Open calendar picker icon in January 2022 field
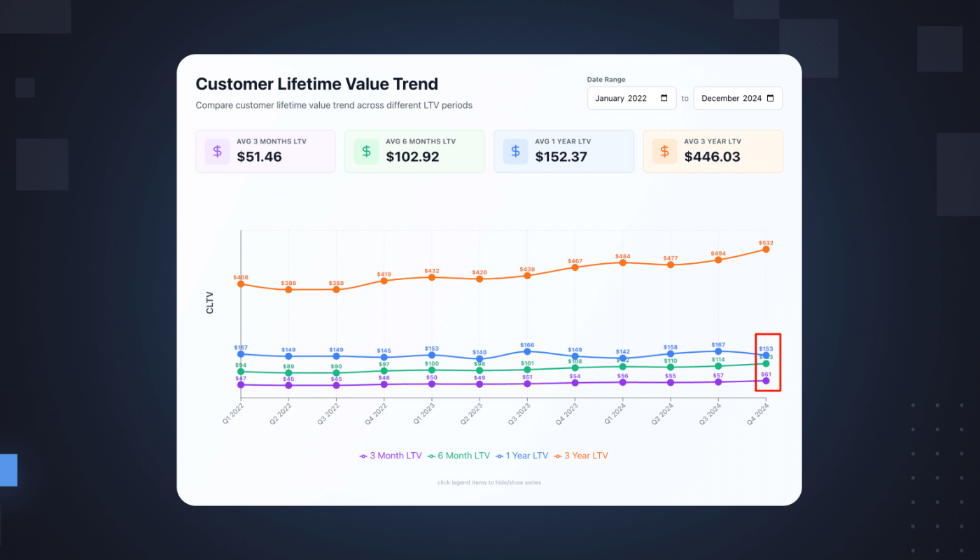The height and width of the screenshot is (560, 980). click(664, 99)
